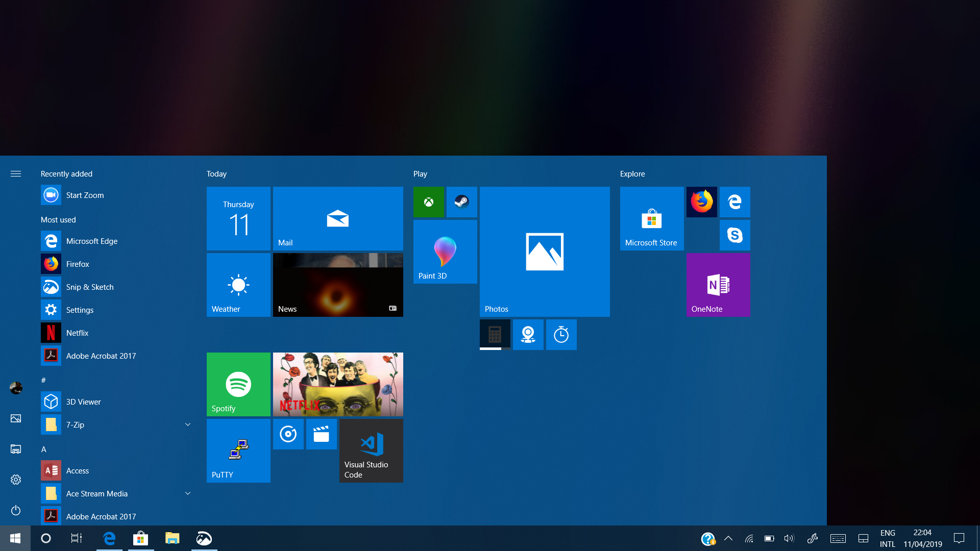This screenshot has height=551, width=980.
Task: Open Microsoft Store on the taskbar
Action: pos(141,538)
